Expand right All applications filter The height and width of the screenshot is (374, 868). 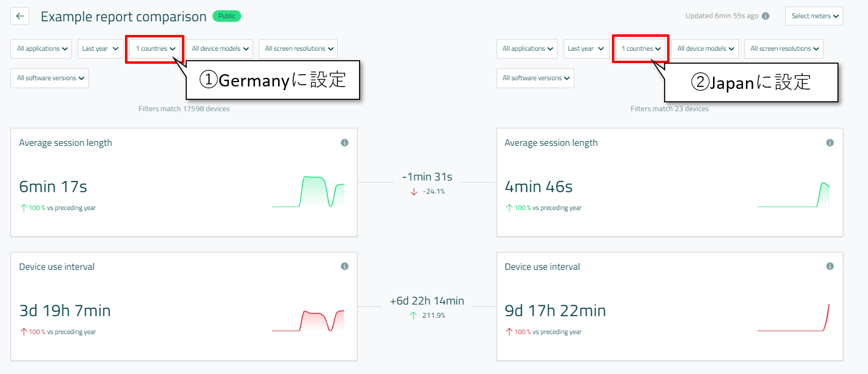pos(527,49)
